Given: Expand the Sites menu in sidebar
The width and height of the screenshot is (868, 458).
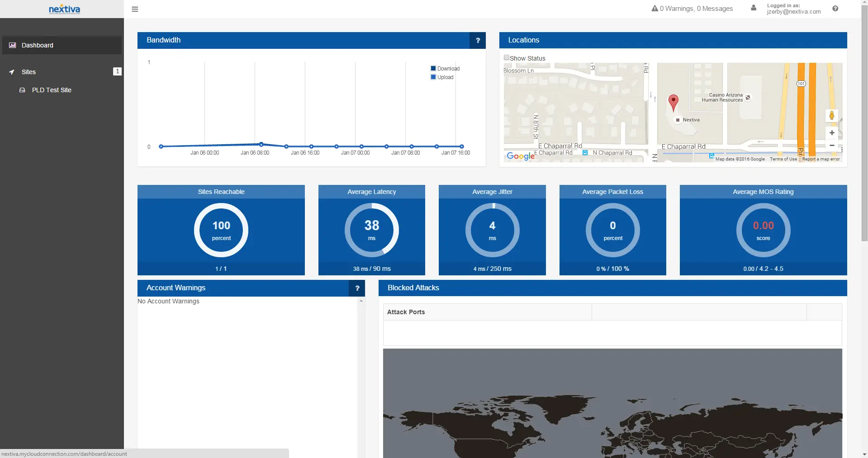Looking at the screenshot, I should tap(29, 72).
